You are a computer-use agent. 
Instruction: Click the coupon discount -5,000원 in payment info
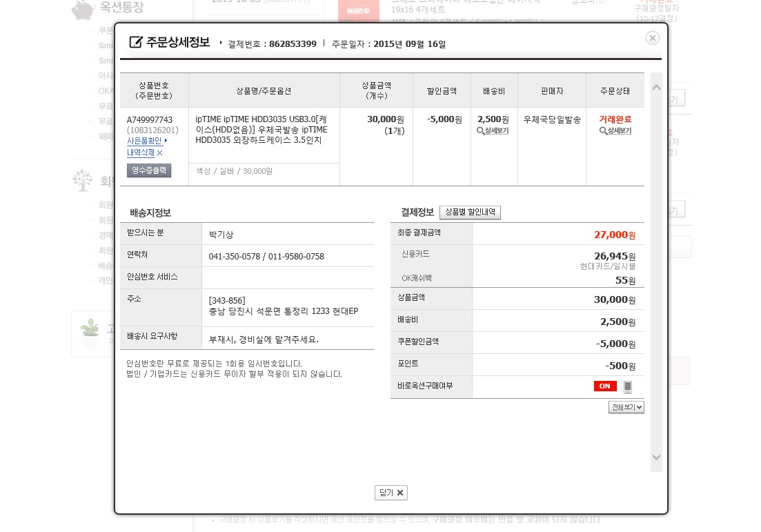click(615, 344)
